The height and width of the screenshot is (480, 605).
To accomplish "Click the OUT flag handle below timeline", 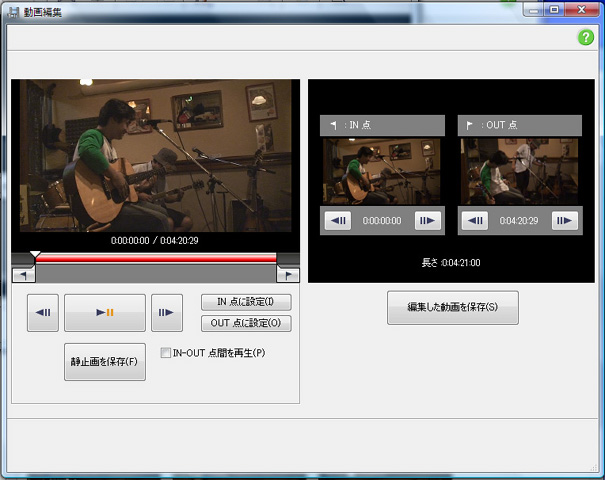I will [x=288, y=274].
